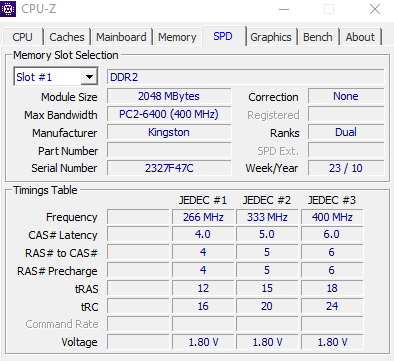Click the Kingston manufacturer value
The height and width of the screenshot is (361, 394).
(169, 132)
